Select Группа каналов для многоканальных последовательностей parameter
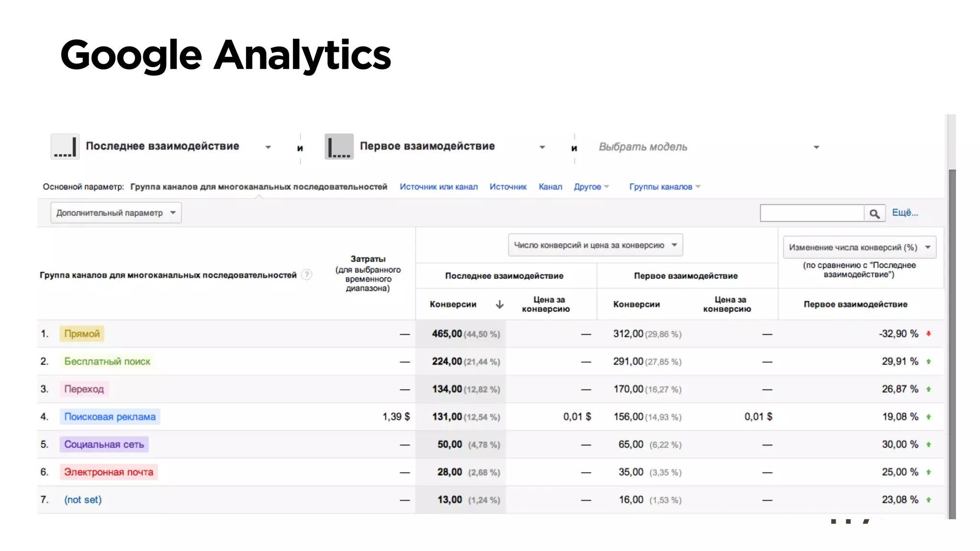 (x=258, y=187)
